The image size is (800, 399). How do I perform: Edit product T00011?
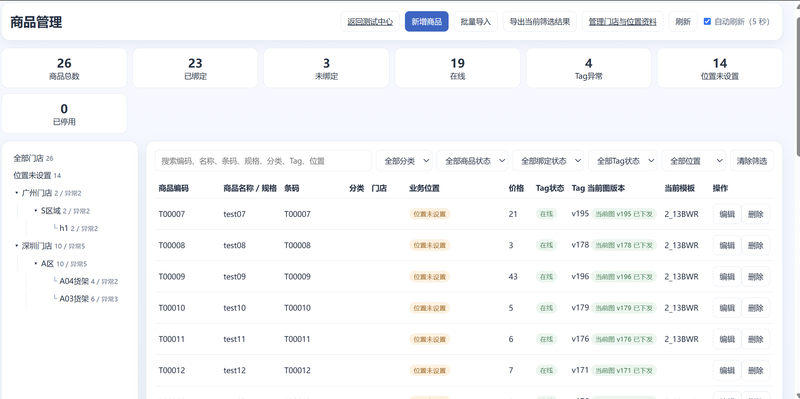coord(727,339)
